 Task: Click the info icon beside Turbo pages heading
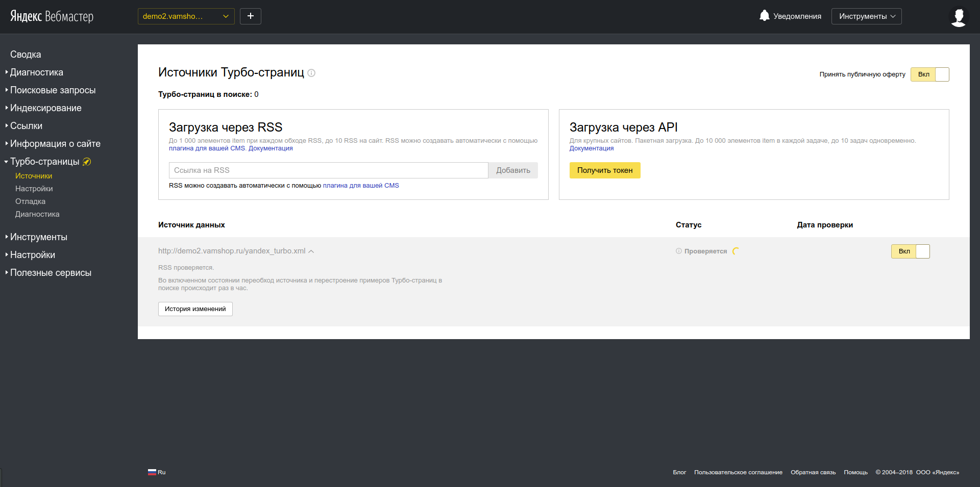tap(311, 73)
